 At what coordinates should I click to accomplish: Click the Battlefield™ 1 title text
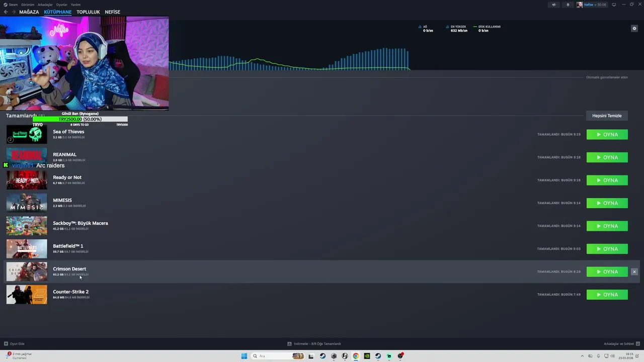(68, 246)
